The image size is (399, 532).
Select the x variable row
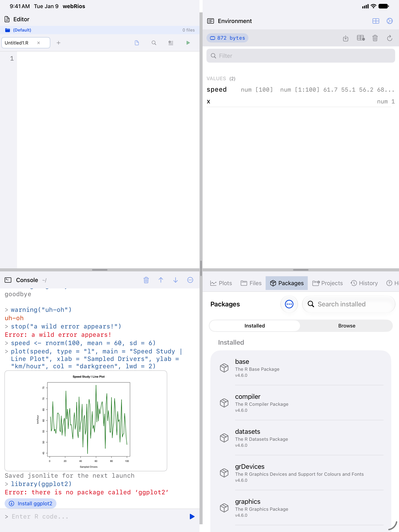click(301, 101)
